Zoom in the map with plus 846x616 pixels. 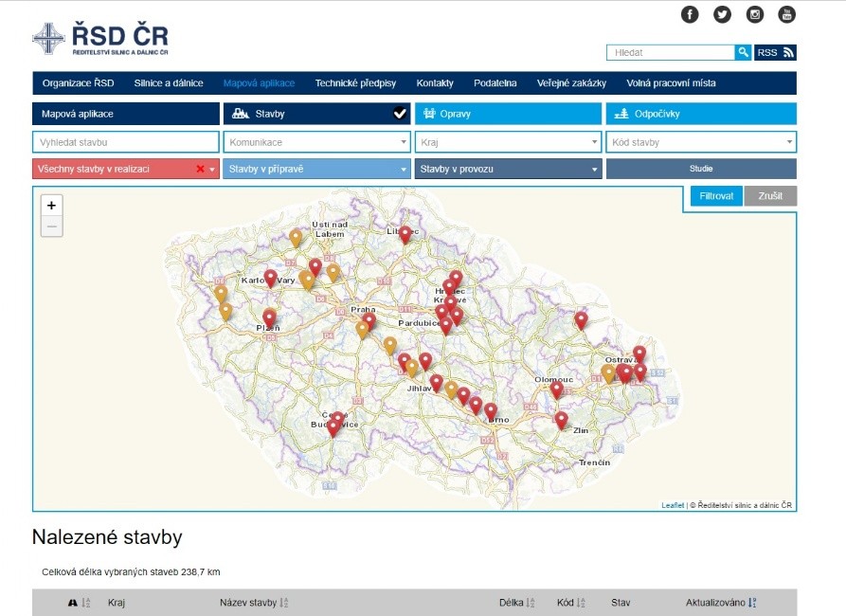[52, 206]
